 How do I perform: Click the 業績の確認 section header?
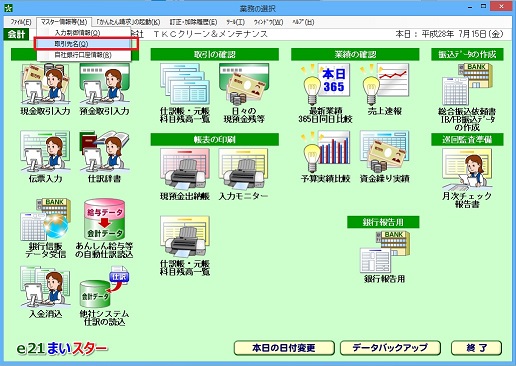(x=355, y=54)
